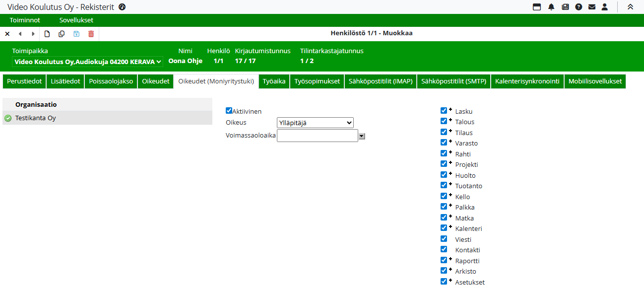Click the red trash delete icon
Viewport: 644px width, 295px height.
[x=91, y=34]
